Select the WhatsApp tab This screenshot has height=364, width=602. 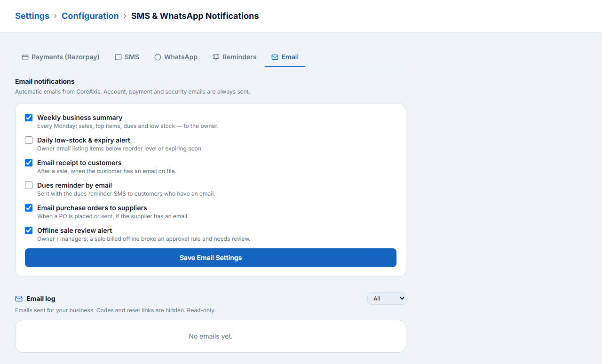[x=176, y=57]
